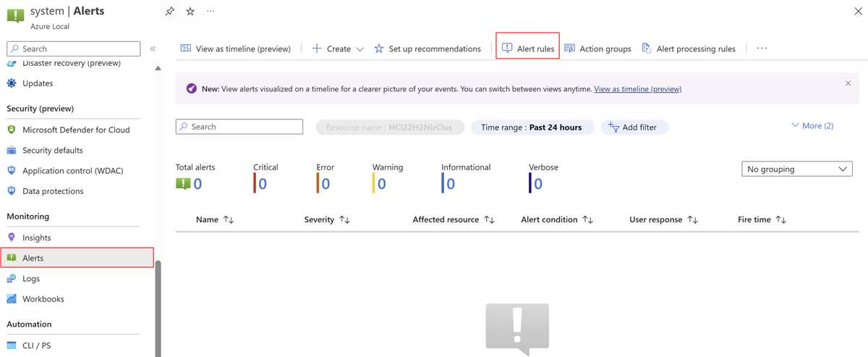Mark Alerts as favorite with the star icon
Image resolution: width=868 pixels, height=357 pixels.
pyautogui.click(x=190, y=12)
